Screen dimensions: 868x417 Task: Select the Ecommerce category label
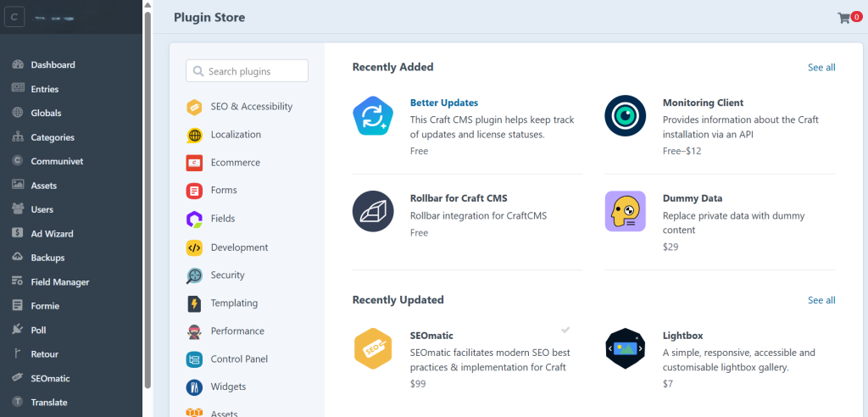(x=236, y=163)
